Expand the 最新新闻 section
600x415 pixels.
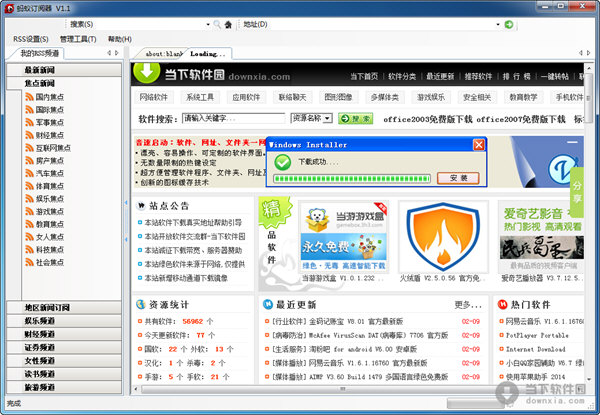pos(64,70)
